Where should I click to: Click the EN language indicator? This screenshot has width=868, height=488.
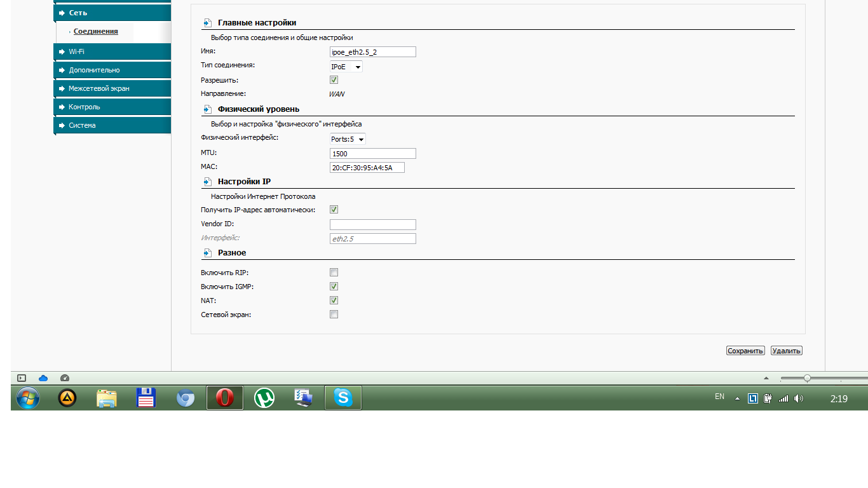point(719,396)
